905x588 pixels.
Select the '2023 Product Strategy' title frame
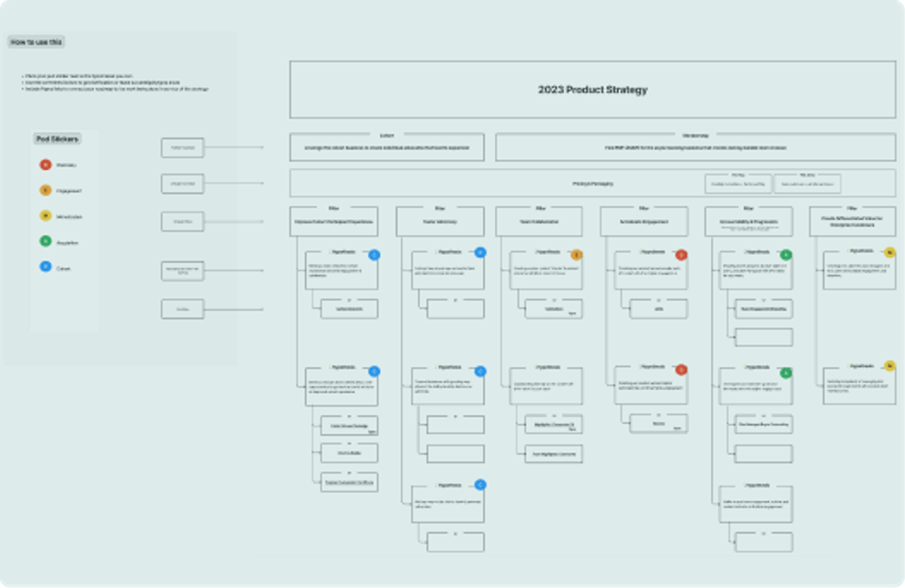[x=593, y=90]
